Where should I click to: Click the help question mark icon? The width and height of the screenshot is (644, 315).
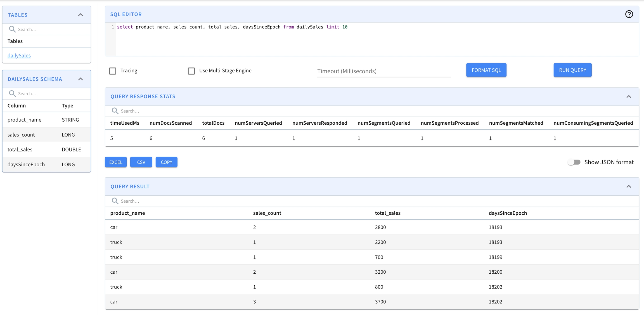coord(629,14)
